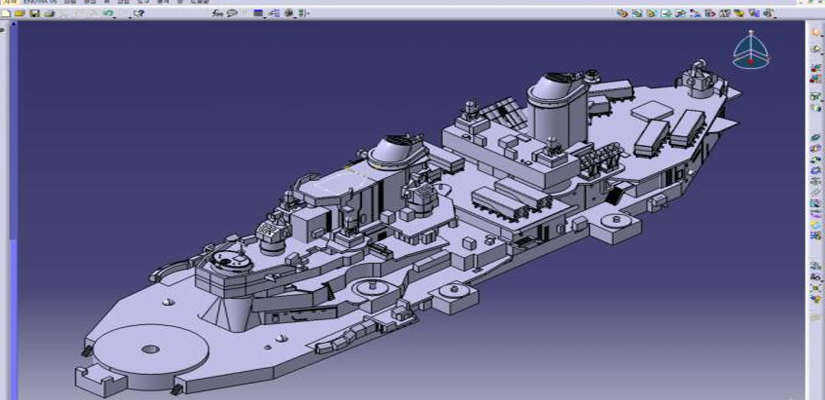Open a file with the folder icon
This screenshot has height=400, width=825.
coord(20,13)
